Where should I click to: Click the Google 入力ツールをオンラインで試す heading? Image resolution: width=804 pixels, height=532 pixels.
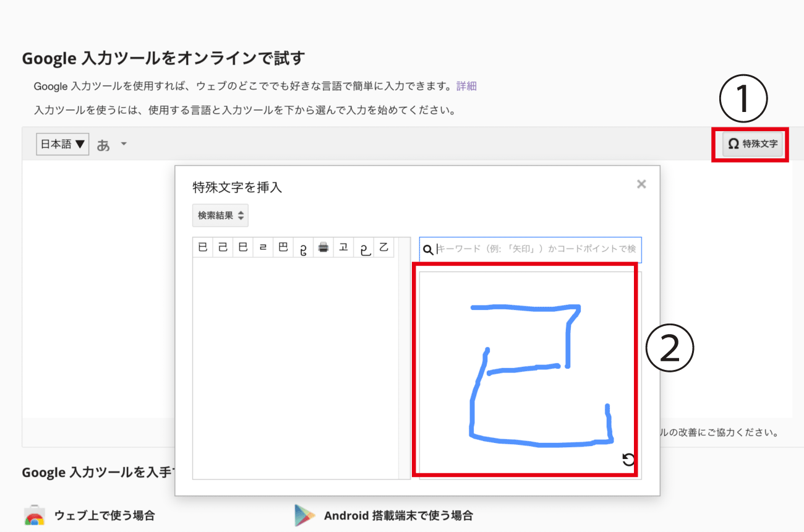164,58
